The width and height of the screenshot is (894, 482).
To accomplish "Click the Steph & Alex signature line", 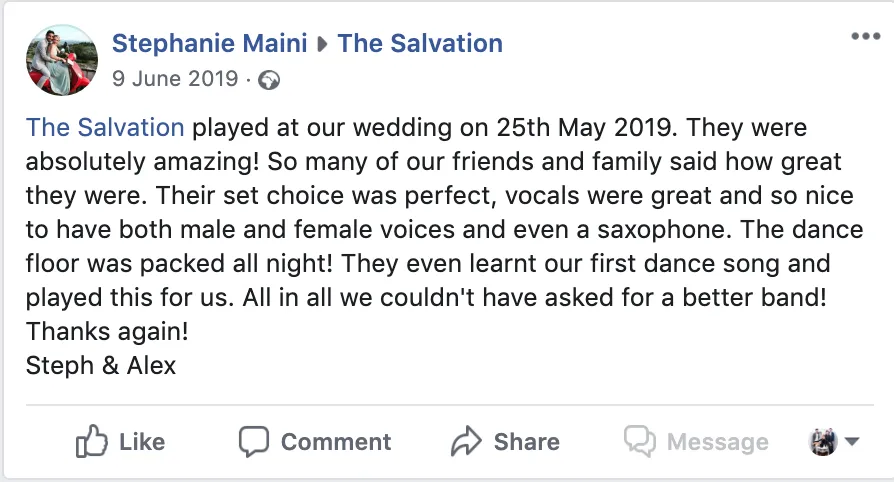I will point(101,366).
